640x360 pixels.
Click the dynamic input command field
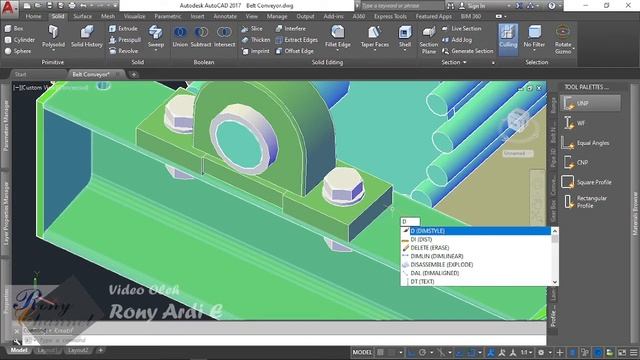click(x=410, y=222)
